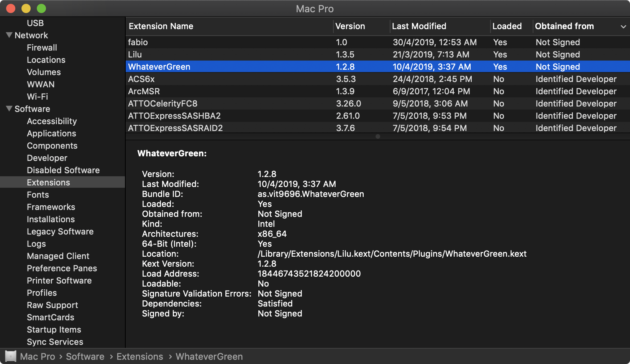Open Logs in the sidebar

36,244
